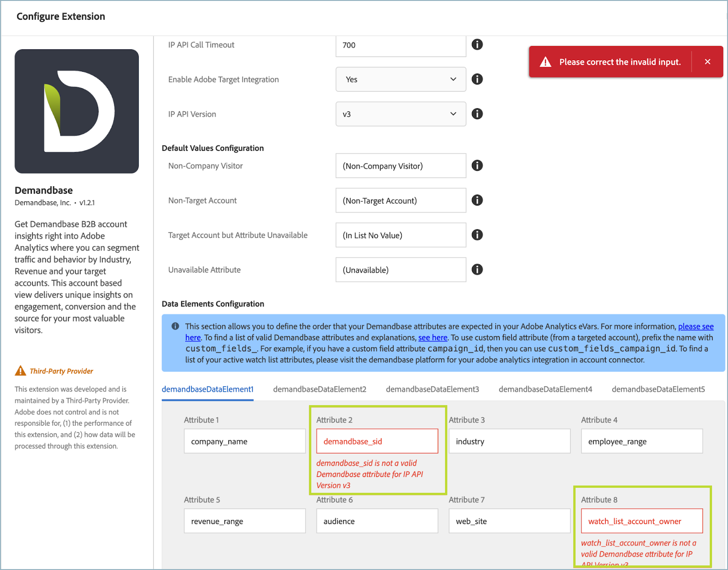Click Attribute 4 employee_range field
Viewport: 728px width, 570px height.
pyautogui.click(x=642, y=441)
